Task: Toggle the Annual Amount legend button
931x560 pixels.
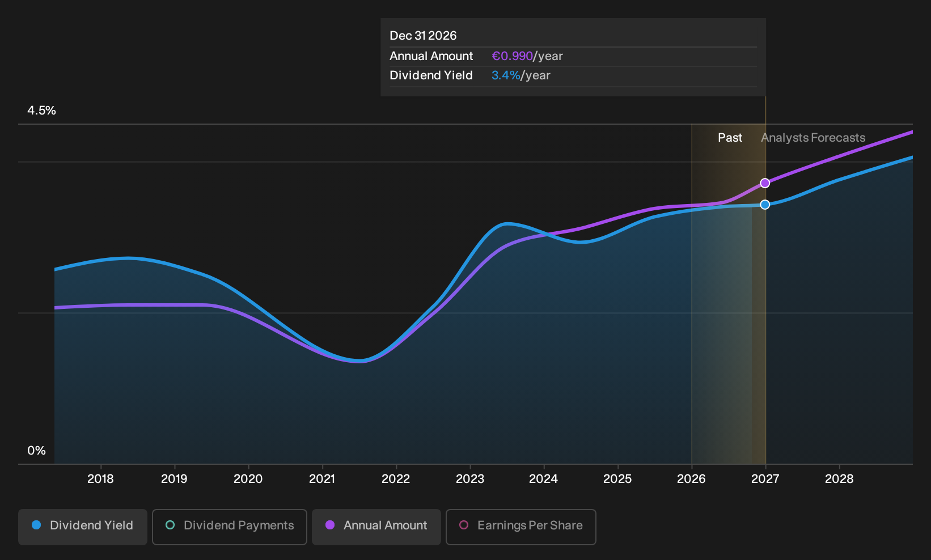Action: (376, 527)
